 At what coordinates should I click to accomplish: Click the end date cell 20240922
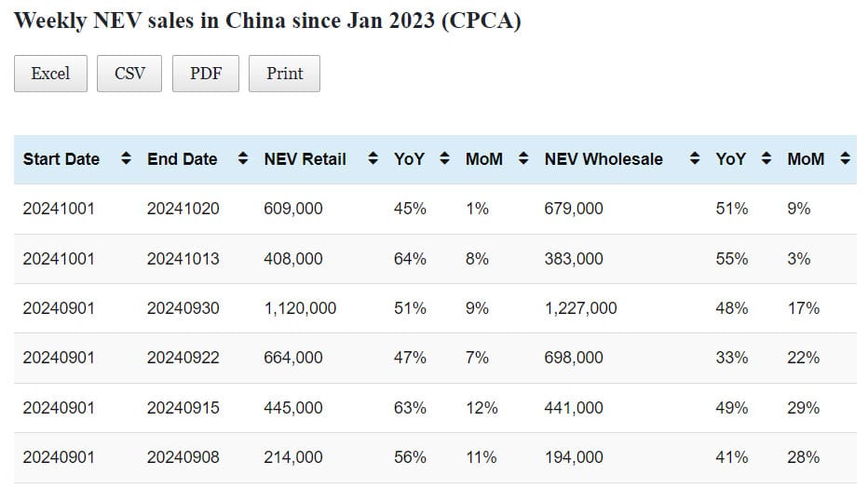coord(183,358)
